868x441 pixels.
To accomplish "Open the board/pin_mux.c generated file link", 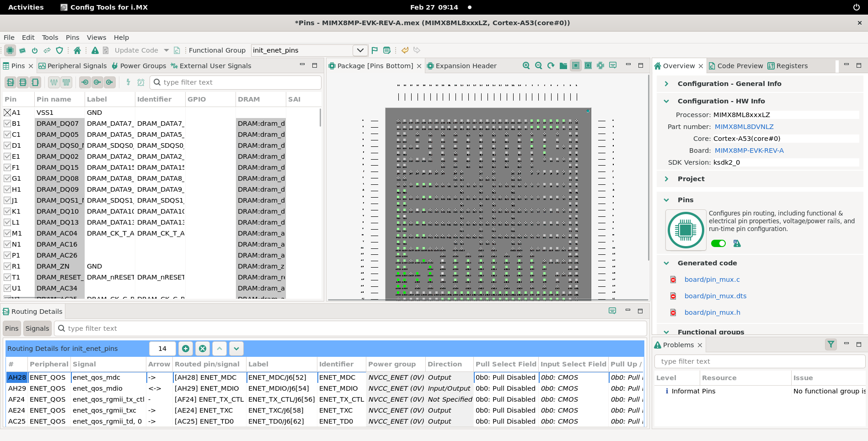I will click(712, 279).
